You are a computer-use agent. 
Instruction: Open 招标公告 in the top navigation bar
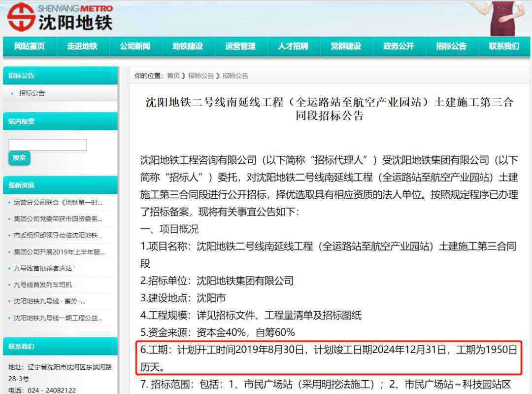coord(451,46)
